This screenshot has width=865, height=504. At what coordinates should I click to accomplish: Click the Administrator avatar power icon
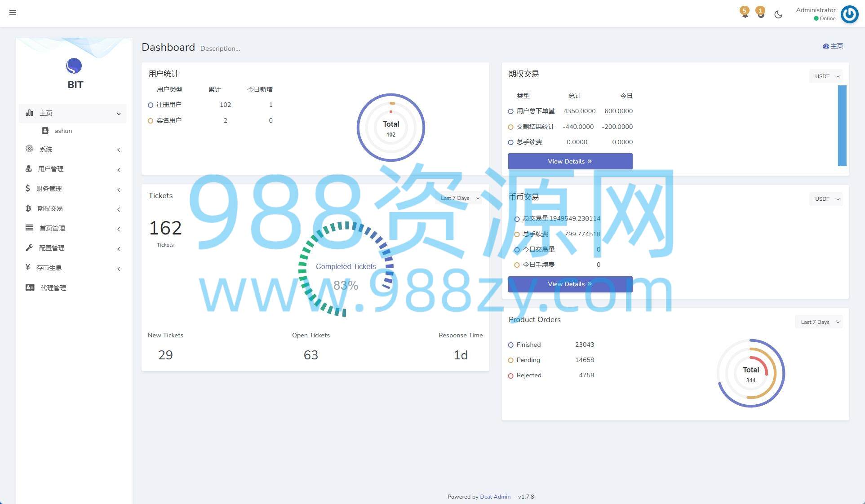click(849, 14)
